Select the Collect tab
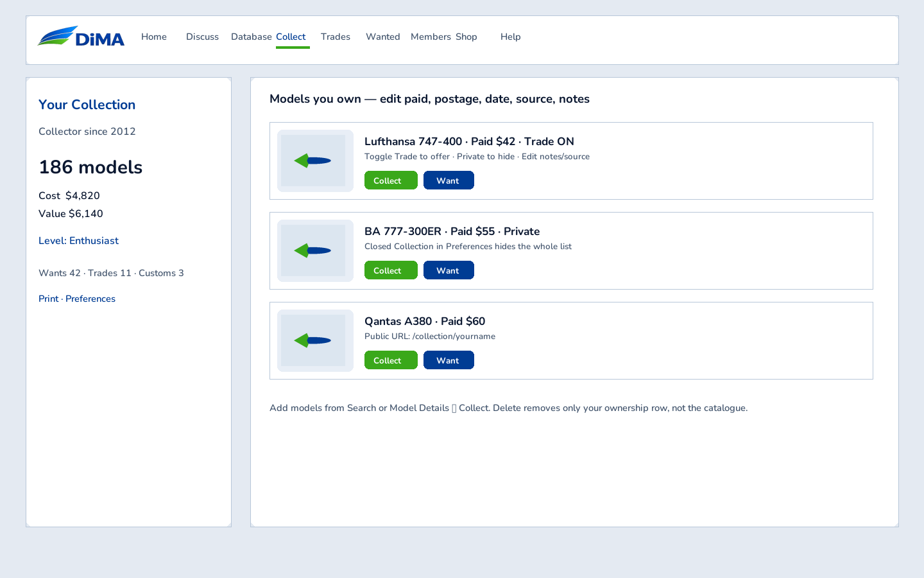Viewport: 924px width, 578px height. tap(291, 37)
